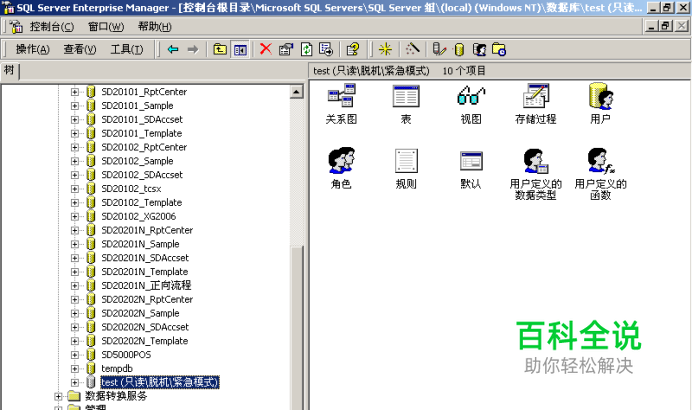Click the yellow star New icon

(x=385, y=49)
